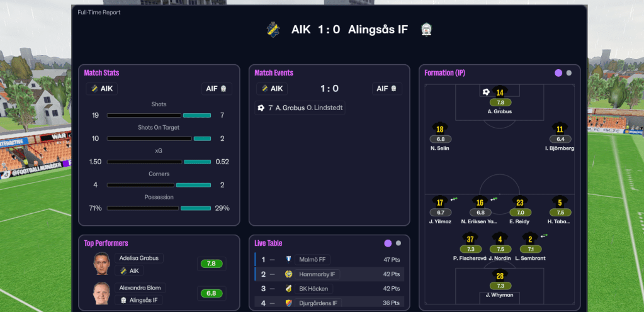Select N. Selin's number 18 shirt icon
The width and height of the screenshot is (644, 312).
pyautogui.click(x=440, y=129)
